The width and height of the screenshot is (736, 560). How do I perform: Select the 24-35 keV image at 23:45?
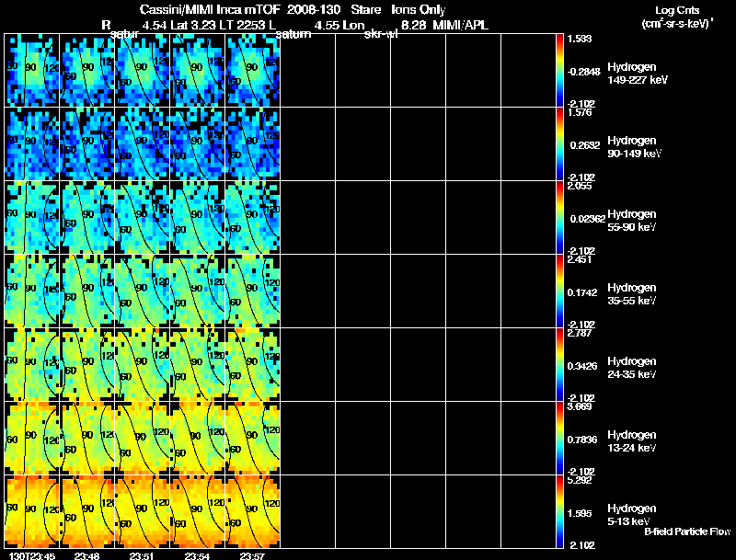(31, 365)
